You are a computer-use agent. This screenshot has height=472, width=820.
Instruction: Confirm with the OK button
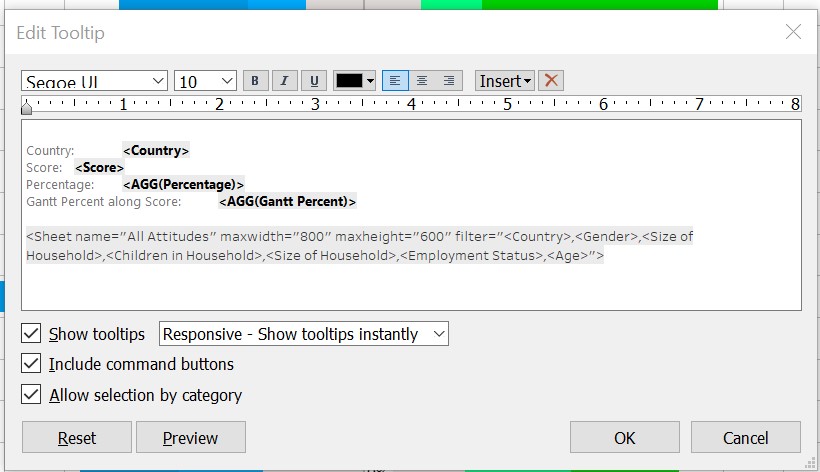[x=624, y=437]
